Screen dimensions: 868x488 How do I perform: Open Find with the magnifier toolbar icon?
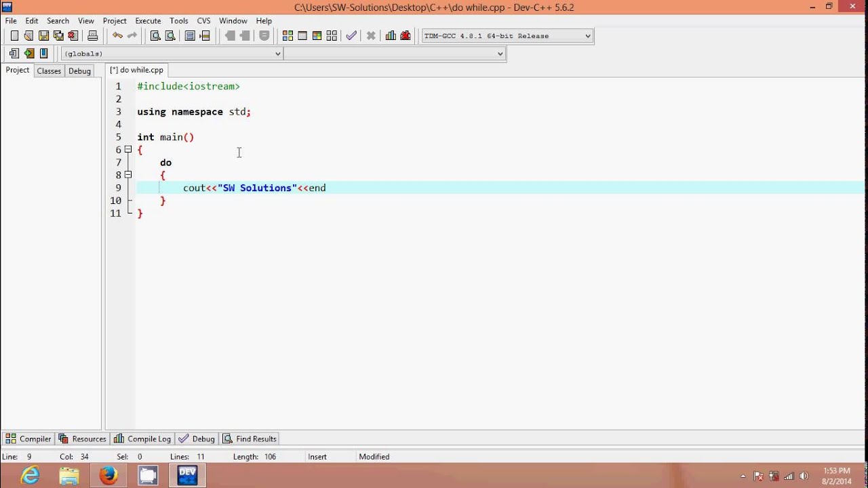[155, 36]
